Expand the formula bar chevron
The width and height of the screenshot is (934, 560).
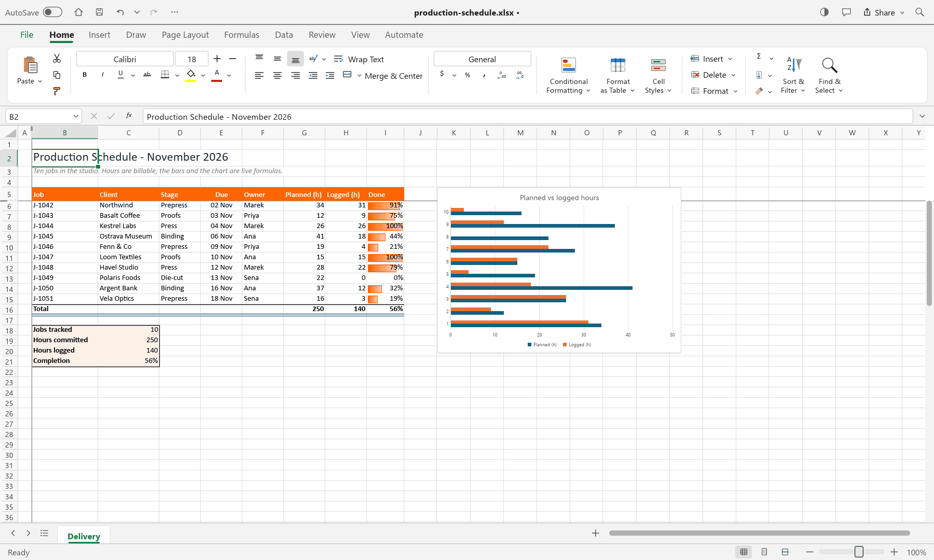tap(922, 116)
